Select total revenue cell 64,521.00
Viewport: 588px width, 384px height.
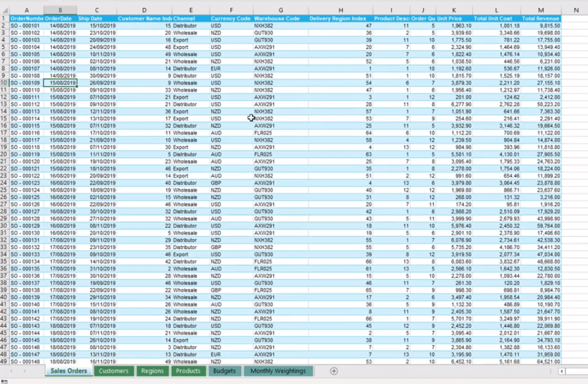pyautogui.click(x=541, y=361)
